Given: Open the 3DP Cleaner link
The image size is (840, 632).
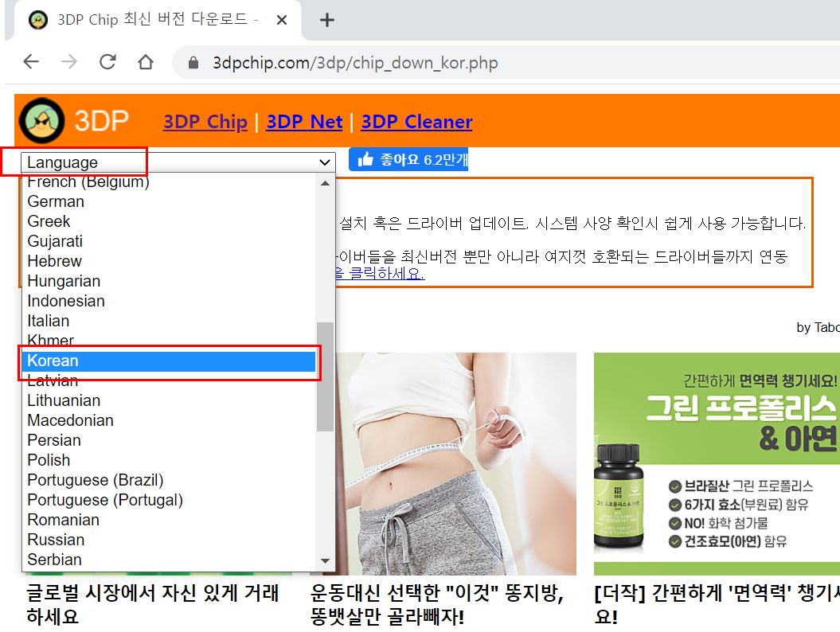Looking at the screenshot, I should pos(416,122).
